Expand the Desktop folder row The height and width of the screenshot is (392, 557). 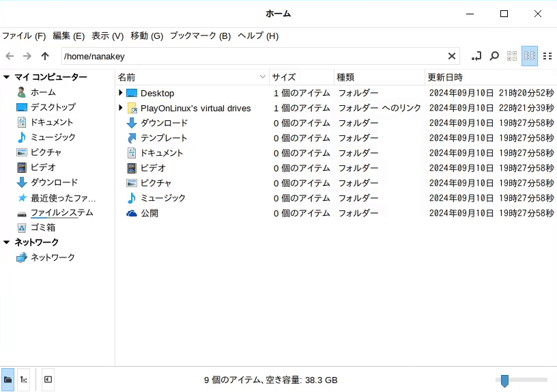pos(120,93)
